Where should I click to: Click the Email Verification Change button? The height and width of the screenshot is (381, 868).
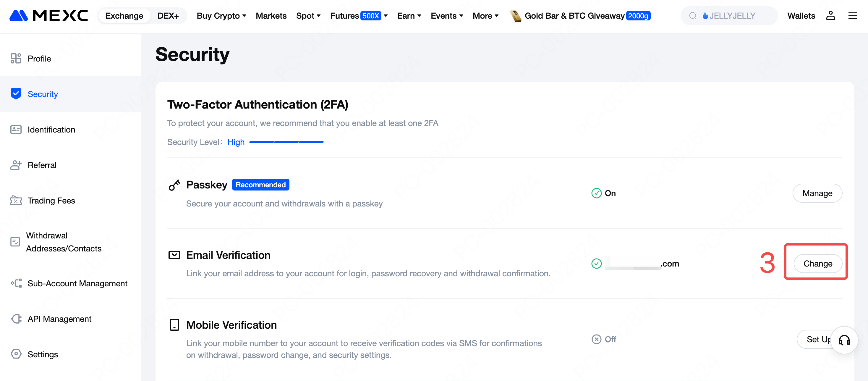817,264
